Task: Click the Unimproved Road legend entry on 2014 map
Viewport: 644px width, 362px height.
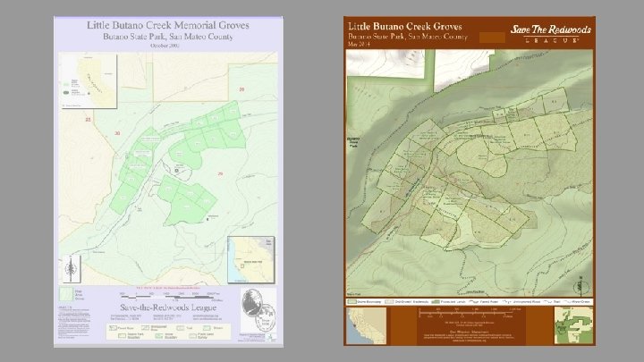Action: pyautogui.click(x=521, y=302)
